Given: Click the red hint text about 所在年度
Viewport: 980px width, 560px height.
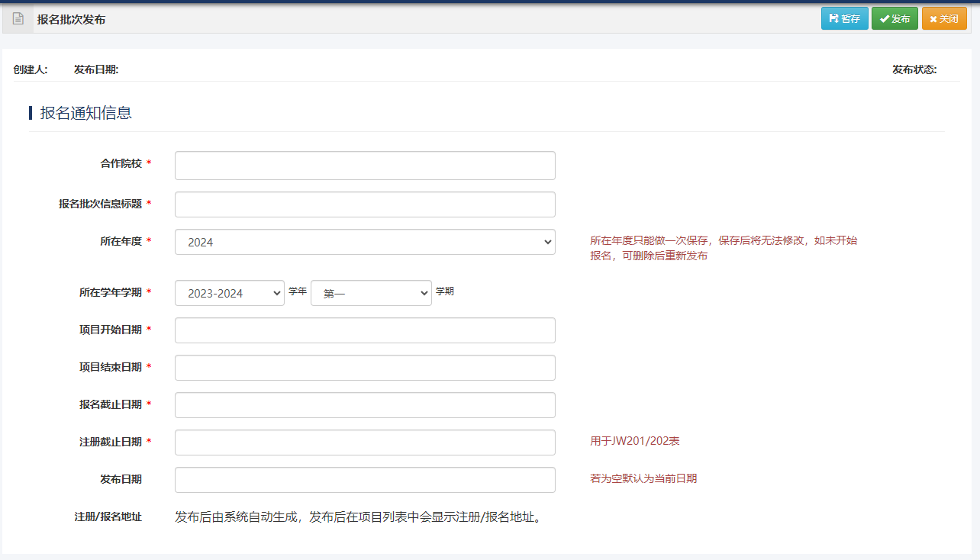Looking at the screenshot, I should click(x=723, y=248).
